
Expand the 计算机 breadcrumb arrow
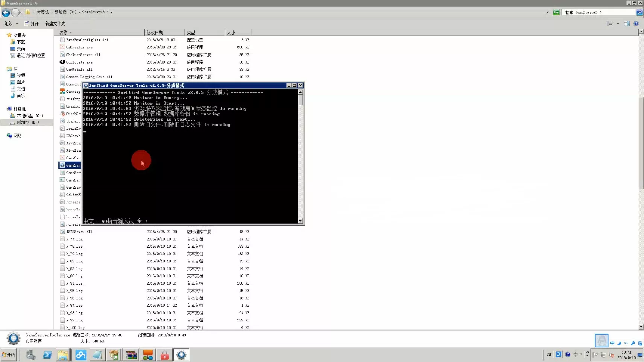click(52, 12)
